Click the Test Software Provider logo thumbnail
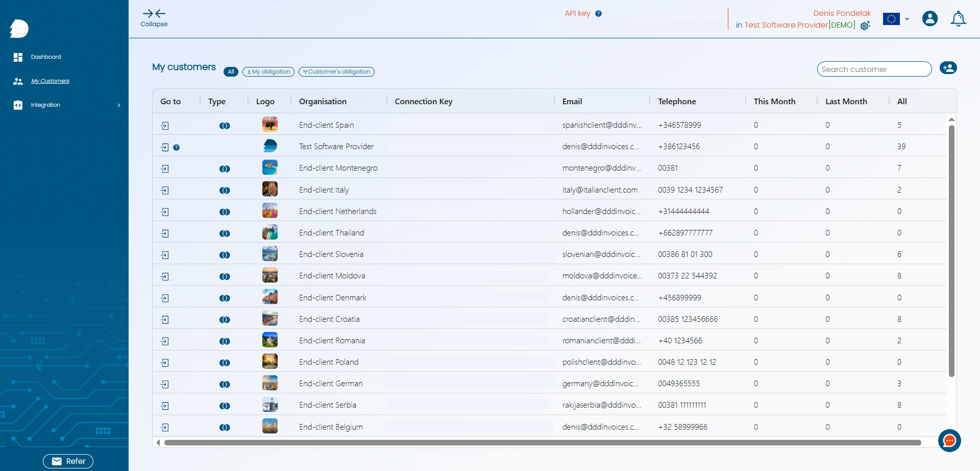The image size is (980, 471). coord(270,146)
